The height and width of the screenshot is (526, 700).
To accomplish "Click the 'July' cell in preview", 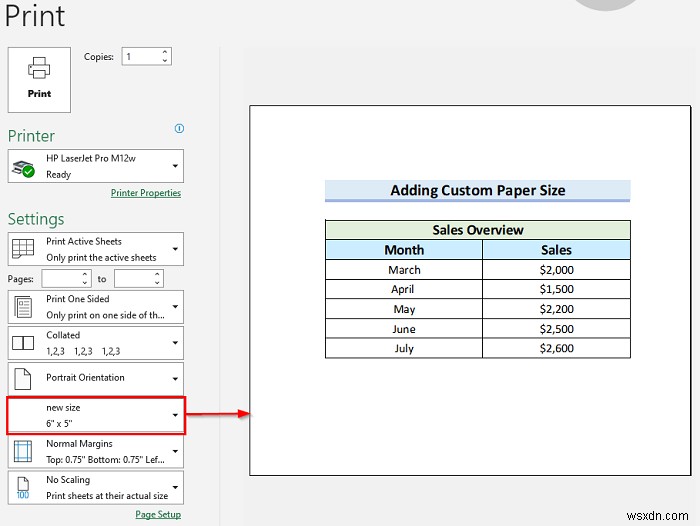I will pos(404,348).
